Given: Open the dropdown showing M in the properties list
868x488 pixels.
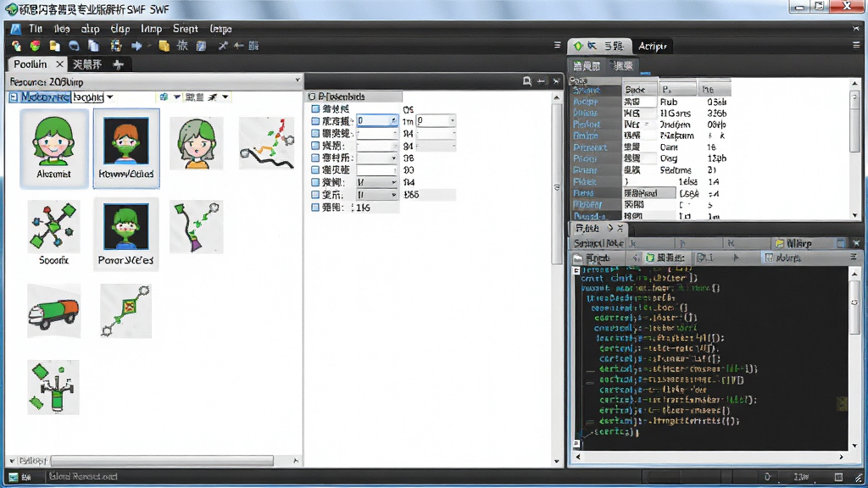Looking at the screenshot, I should pos(377,183).
